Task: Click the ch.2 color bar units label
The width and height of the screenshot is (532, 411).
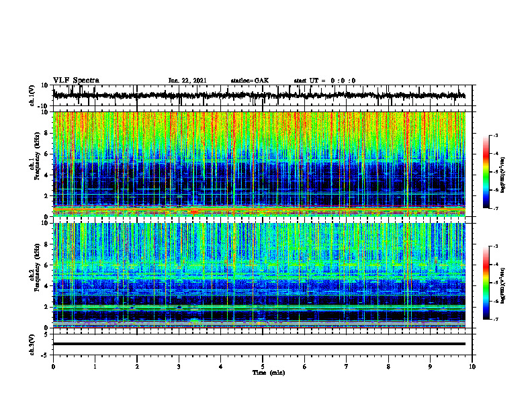Action: pyautogui.click(x=503, y=285)
